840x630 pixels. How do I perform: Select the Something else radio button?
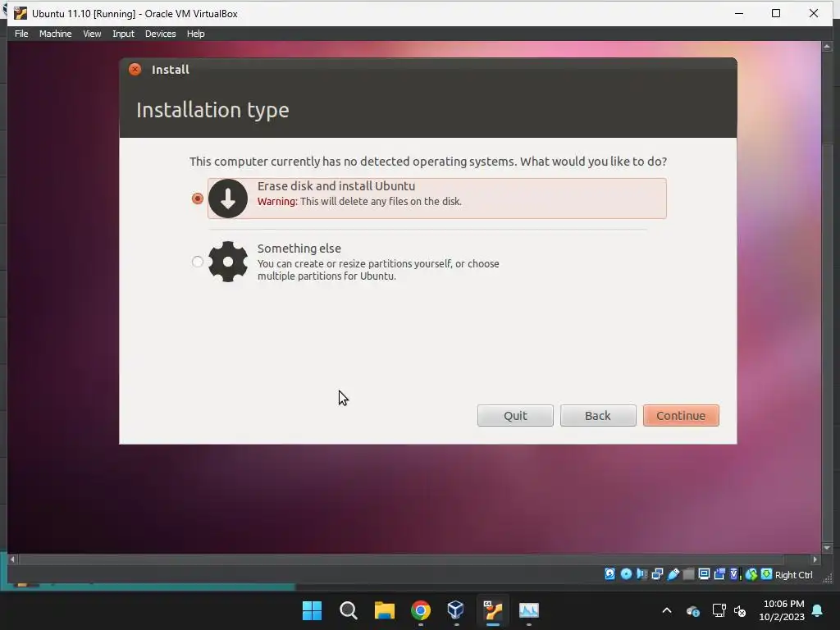197,262
